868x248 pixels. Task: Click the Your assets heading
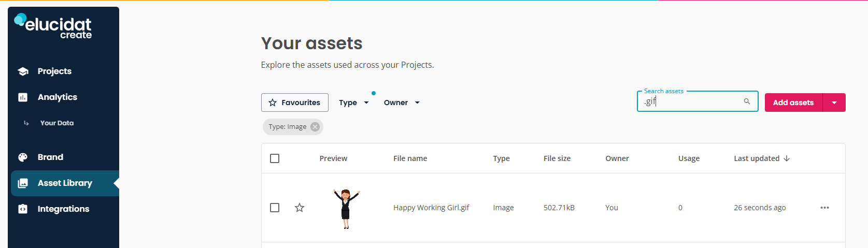(x=311, y=43)
